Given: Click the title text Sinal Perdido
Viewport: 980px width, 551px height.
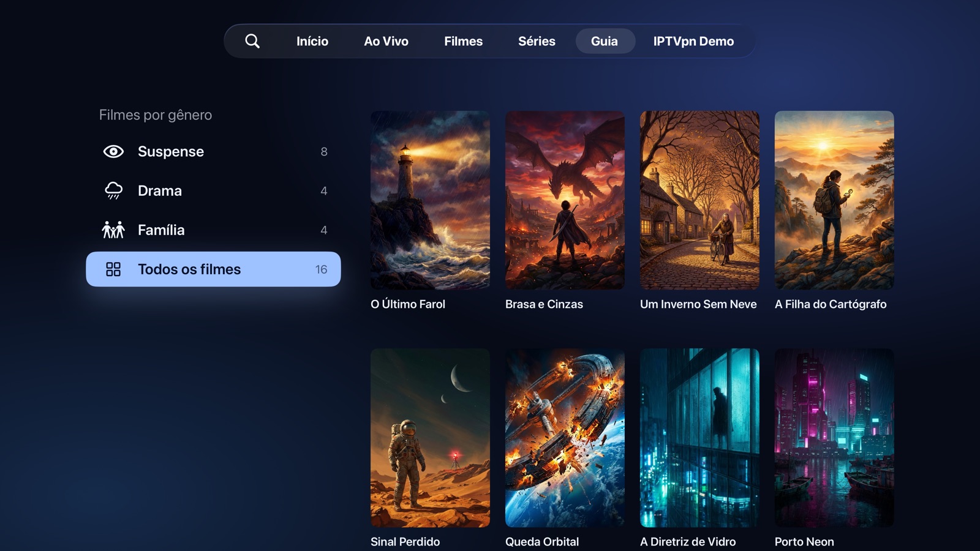Looking at the screenshot, I should [405, 542].
